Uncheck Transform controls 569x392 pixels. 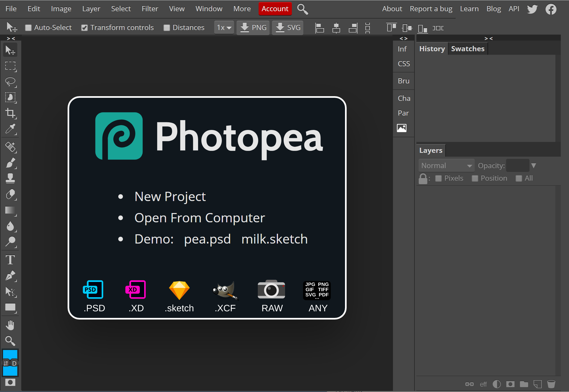click(x=84, y=28)
